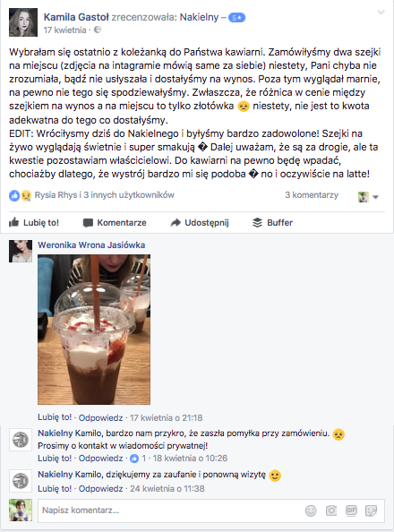Click the globe privacy icon next to the date
Image resolution: width=394 pixels, height=532 pixels.
click(x=98, y=30)
